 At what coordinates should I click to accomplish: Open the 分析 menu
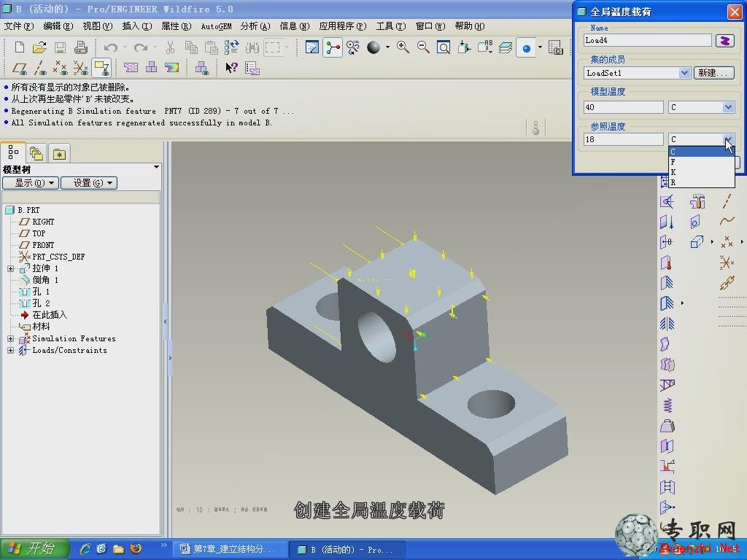click(x=255, y=26)
